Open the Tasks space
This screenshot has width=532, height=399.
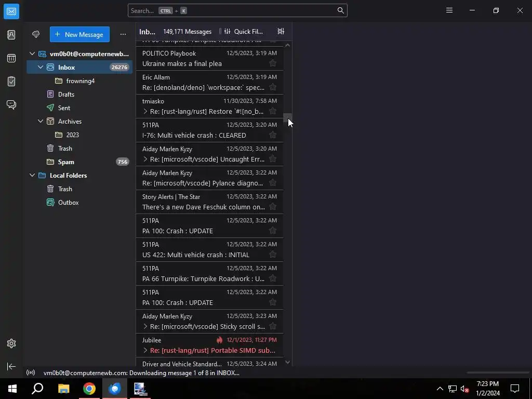11,82
